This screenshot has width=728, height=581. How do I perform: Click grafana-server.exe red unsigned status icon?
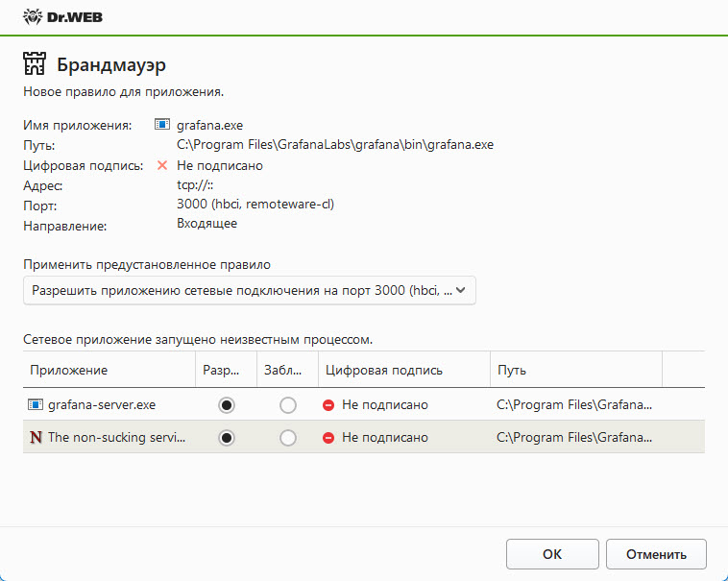pyautogui.click(x=328, y=405)
